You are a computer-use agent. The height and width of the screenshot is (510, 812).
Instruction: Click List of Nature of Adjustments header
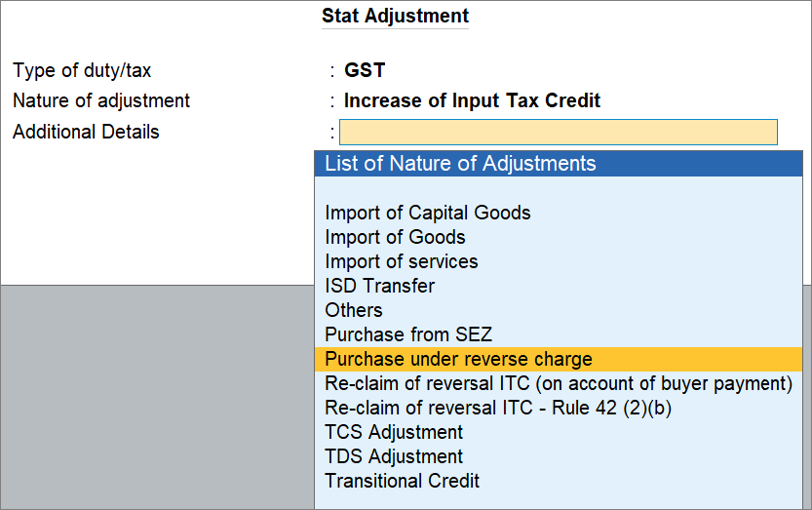[460, 163]
